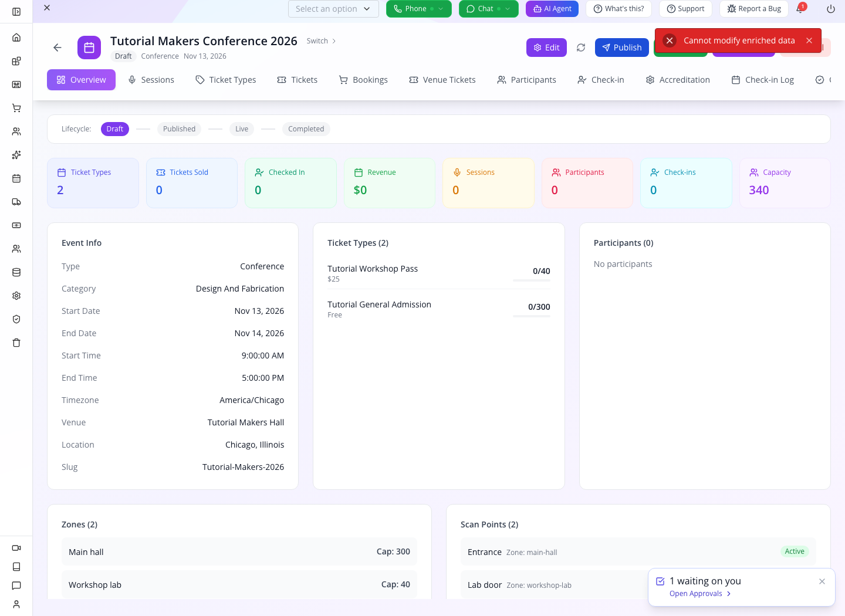Click the database icon in the sidebar
This screenshot has height=616, width=845.
coord(16,272)
